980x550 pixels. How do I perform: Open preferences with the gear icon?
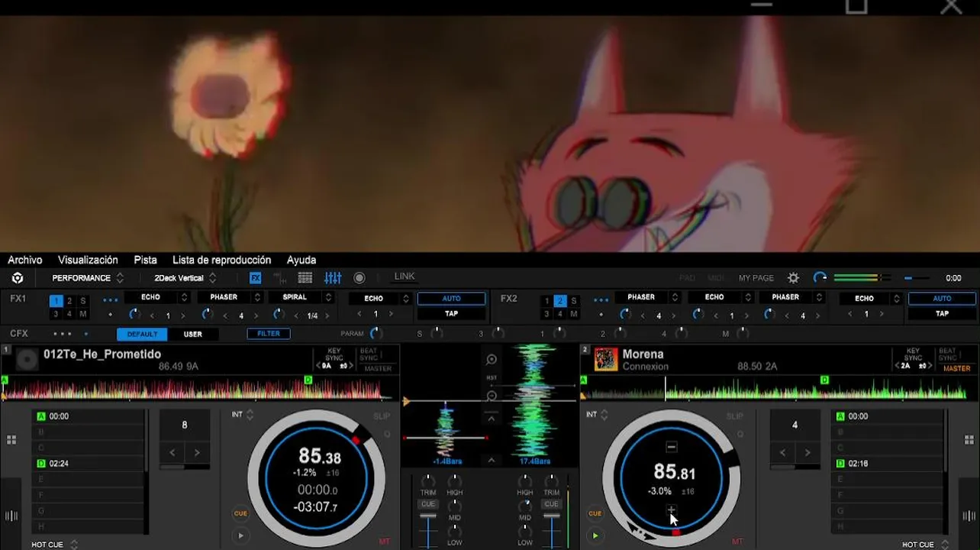click(x=794, y=278)
